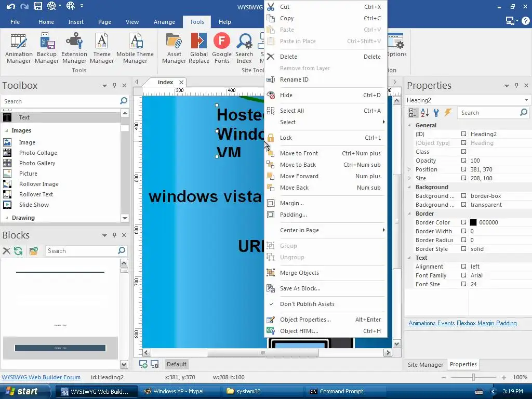
Task: Open the Events link in Properties
Action: [x=446, y=323]
